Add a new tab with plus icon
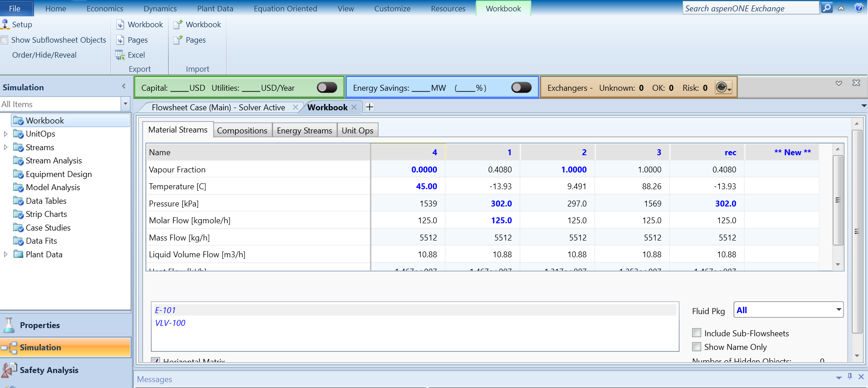Viewport: 868px width, 388px height. point(369,107)
